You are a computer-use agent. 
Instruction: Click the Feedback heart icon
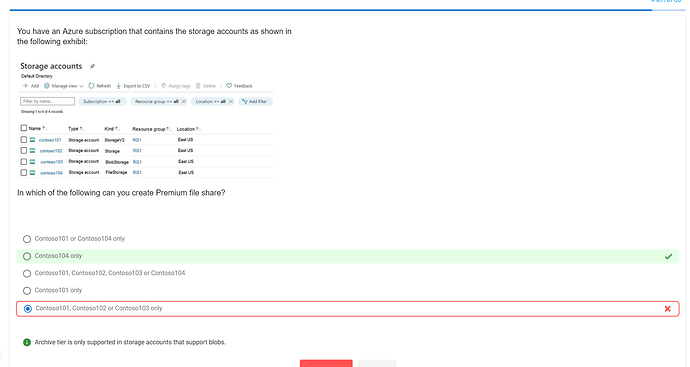[x=229, y=86]
